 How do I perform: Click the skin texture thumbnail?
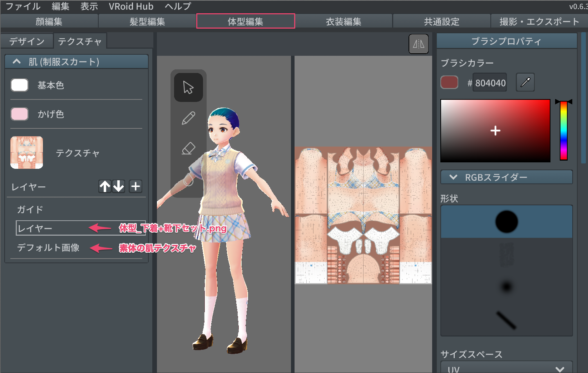[x=27, y=152]
